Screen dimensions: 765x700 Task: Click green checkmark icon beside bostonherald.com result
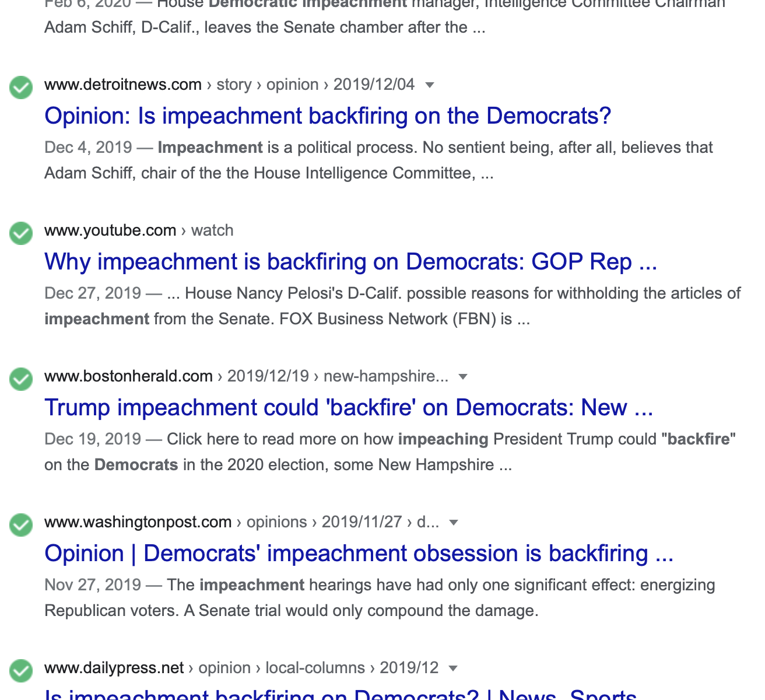click(21, 379)
